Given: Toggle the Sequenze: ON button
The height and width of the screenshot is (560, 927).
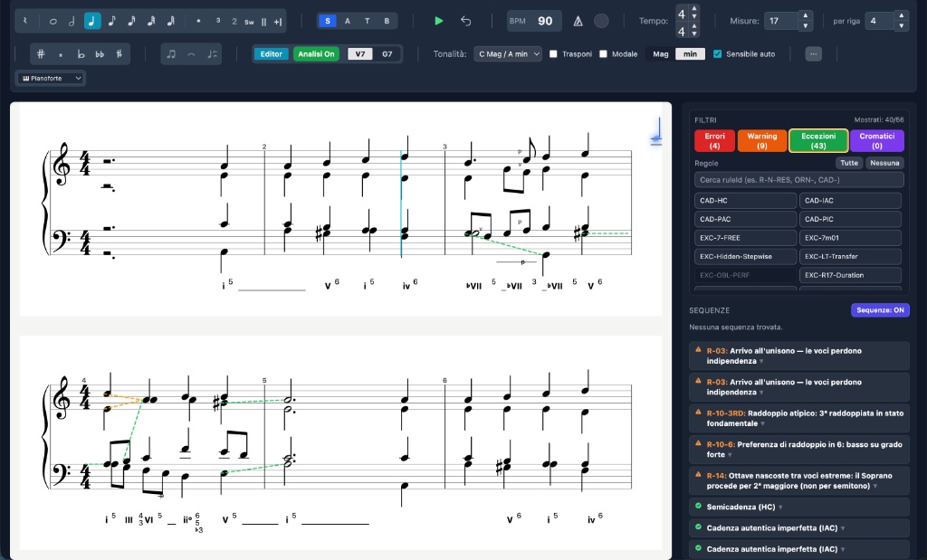Looking at the screenshot, I should click(x=880, y=310).
